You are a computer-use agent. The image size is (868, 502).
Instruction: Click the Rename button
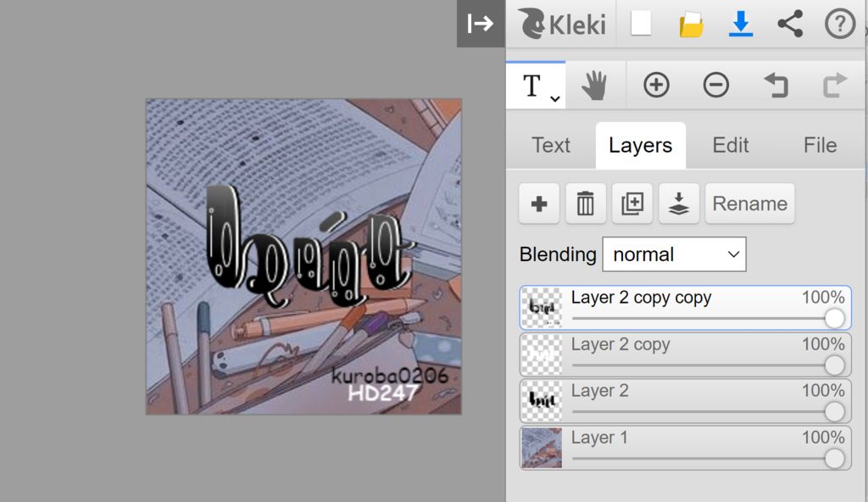tap(749, 204)
